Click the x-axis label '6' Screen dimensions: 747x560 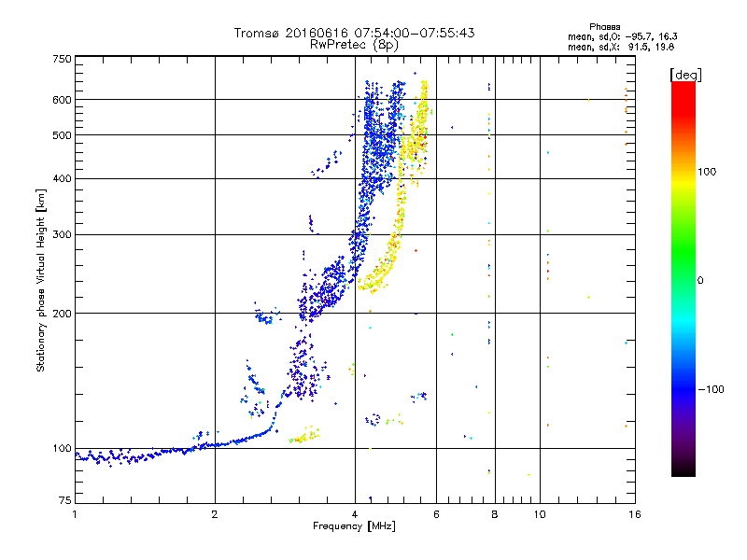(436, 514)
